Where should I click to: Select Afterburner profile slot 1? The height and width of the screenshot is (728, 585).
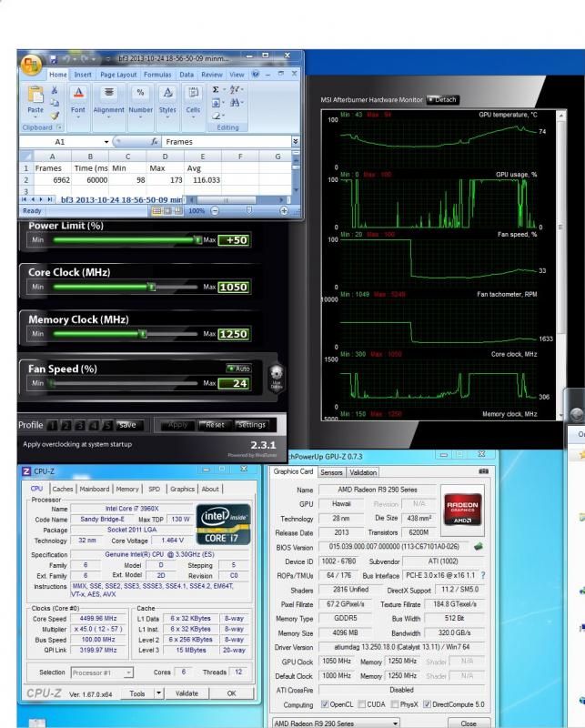click(x=53, y=425)
